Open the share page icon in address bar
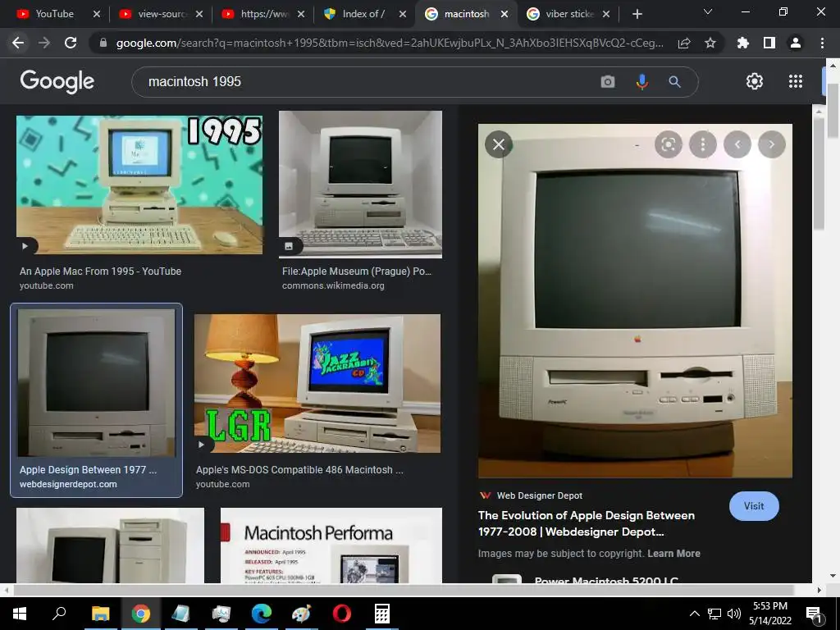 684,43
